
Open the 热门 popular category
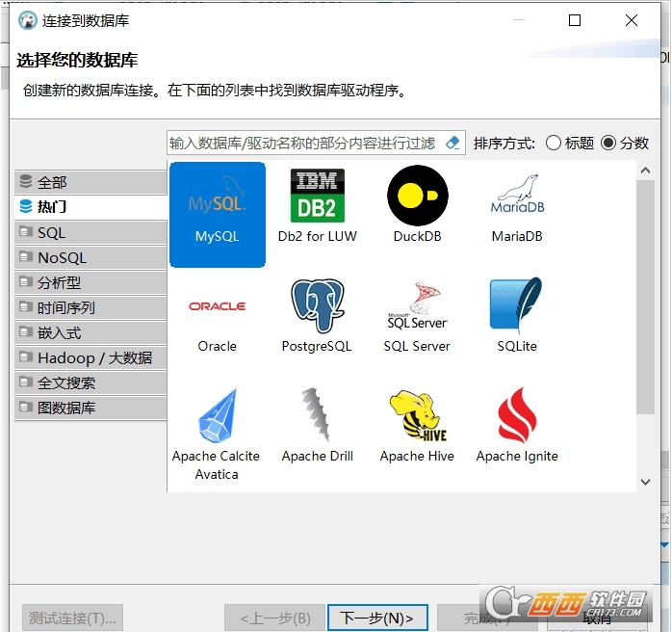[90, 207]
